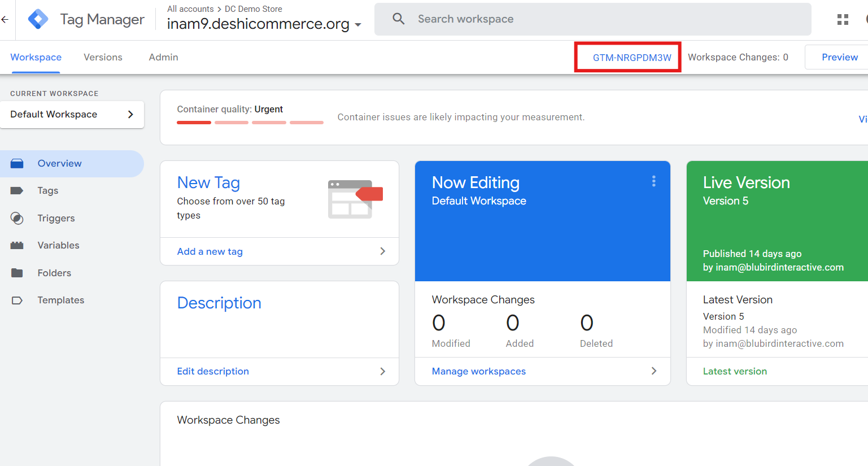Click the Live Version green card
This screenshot has width=868, height=466.
pos(777,221)
